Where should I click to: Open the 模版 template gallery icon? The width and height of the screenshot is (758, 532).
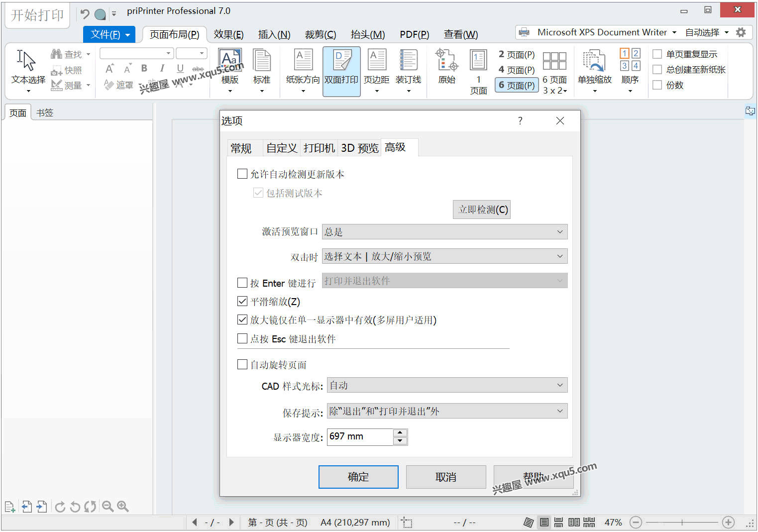point(230,70)
